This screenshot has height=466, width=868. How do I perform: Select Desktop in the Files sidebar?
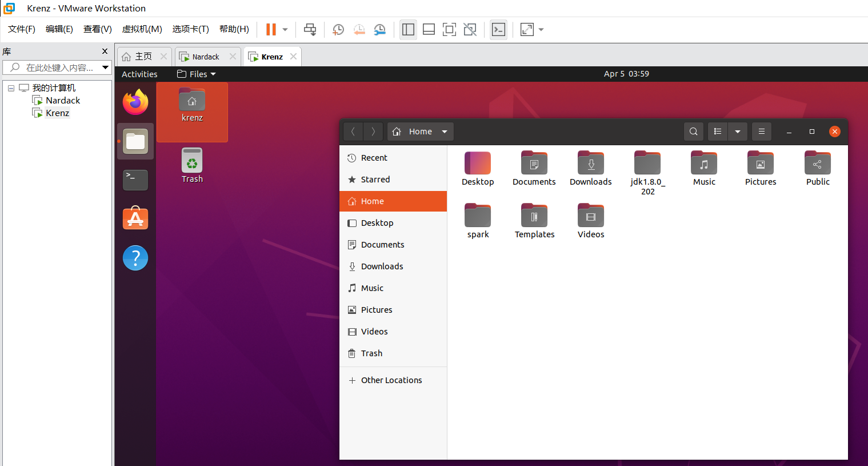pos(393,223)
